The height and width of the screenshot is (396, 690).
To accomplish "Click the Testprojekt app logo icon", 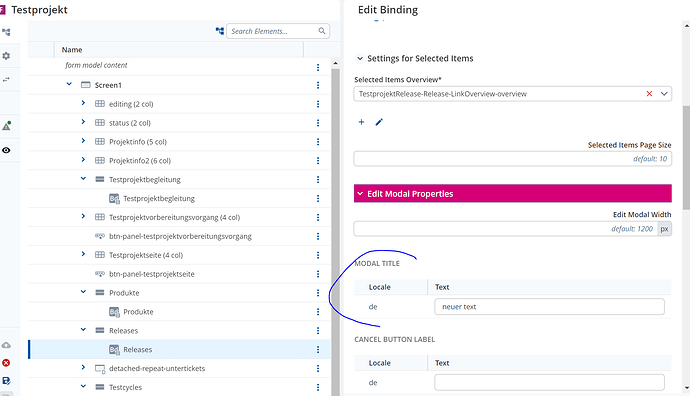I will click(x=3, y=10).
